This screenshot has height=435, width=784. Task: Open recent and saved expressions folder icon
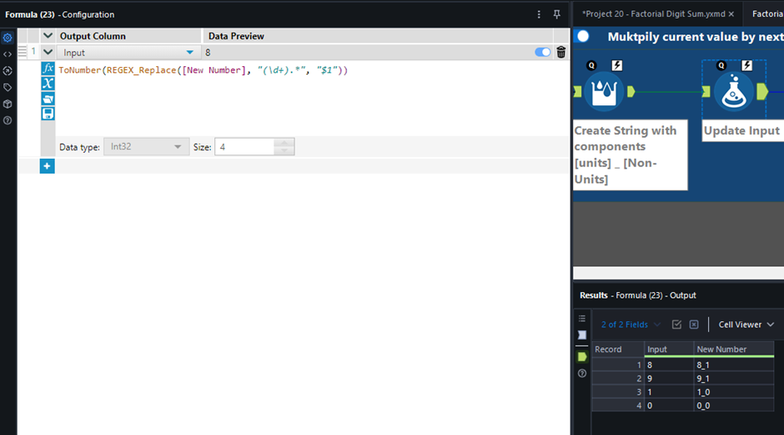click(x=48, y=98)
